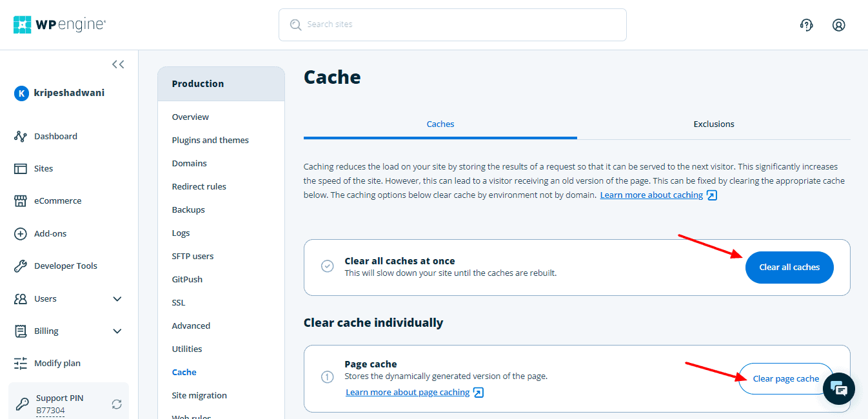Open the live chat bubble button
Image resolution: width=868 pixels, height=419 pixels.
[x=838, y=389]
